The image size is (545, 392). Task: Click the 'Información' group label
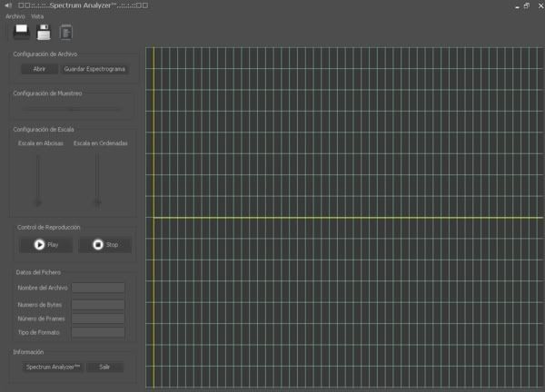28,352
